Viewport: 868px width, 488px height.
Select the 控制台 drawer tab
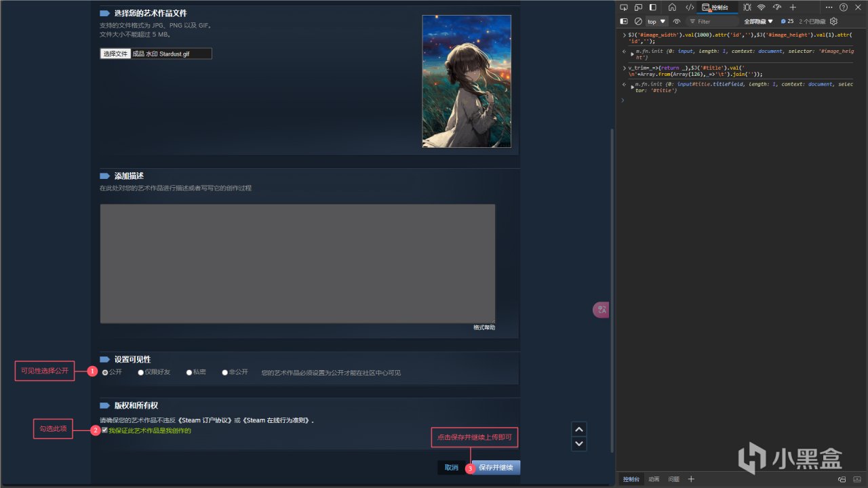click(631, 479)
